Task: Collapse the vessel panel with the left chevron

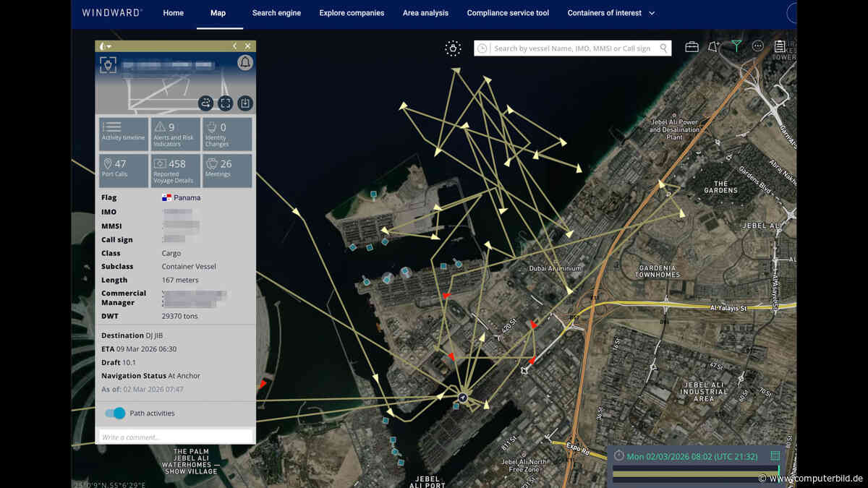Action: point(234,46)
